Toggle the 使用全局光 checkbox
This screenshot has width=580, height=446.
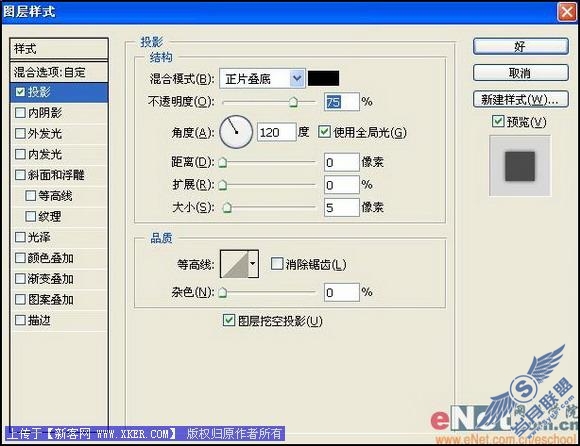(x=324, y=132)
